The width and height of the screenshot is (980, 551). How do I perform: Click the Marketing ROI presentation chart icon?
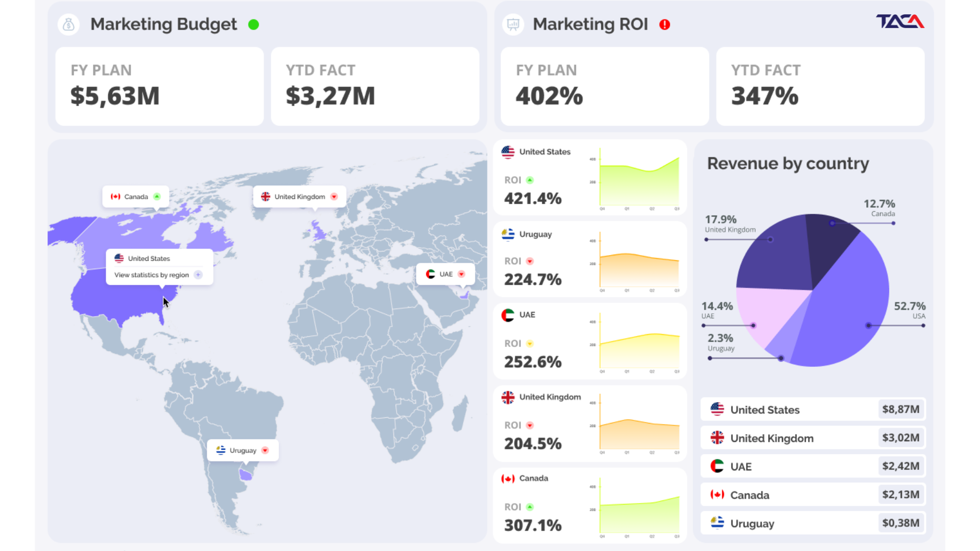tap(513, 24)
